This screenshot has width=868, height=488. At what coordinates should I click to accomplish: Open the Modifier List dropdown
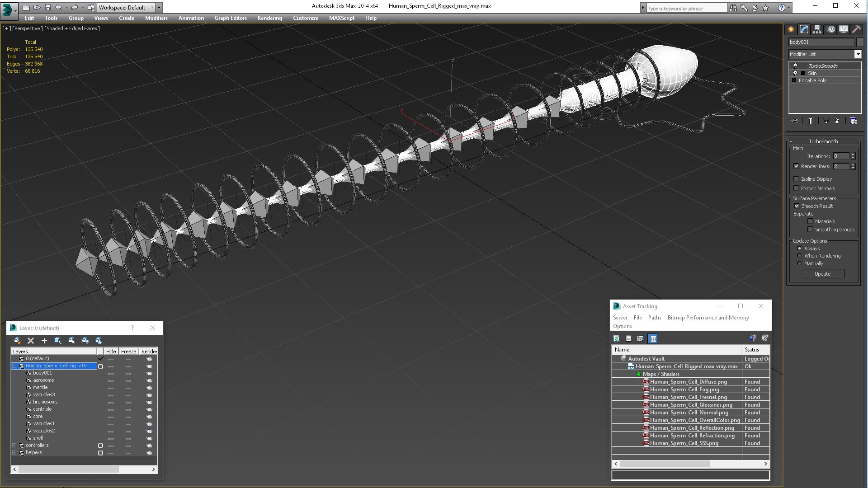(x=858, y=54)
